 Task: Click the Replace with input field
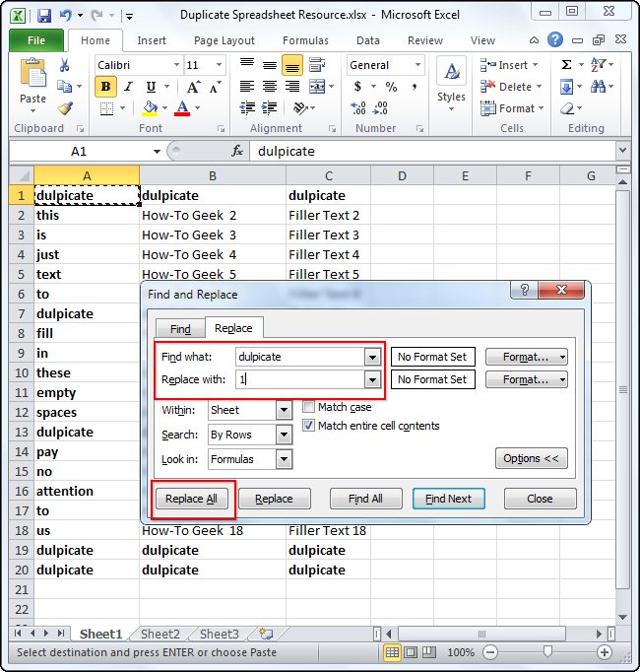point(300,379)
